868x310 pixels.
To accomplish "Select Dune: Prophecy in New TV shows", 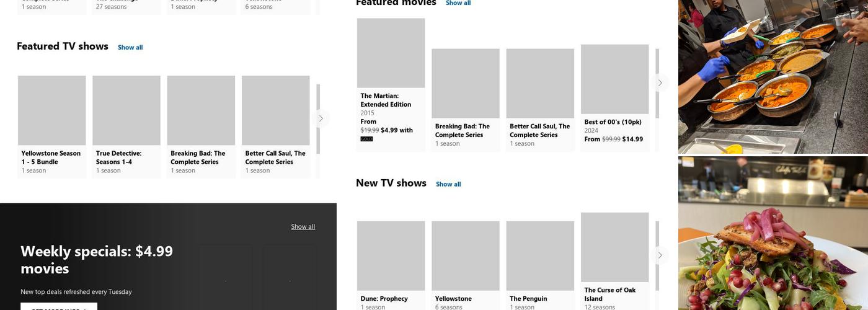I will pyautogui.click(x=391, y=256).
